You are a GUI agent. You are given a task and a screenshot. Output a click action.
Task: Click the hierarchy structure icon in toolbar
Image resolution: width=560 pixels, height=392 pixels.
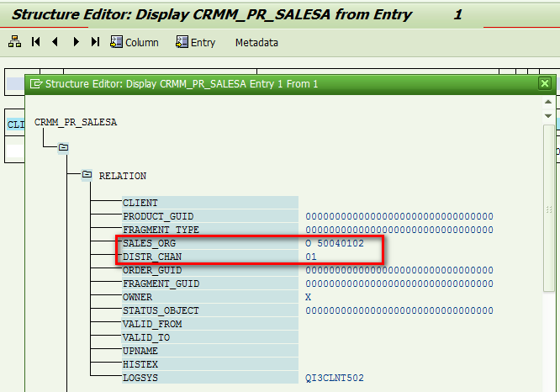14,42
